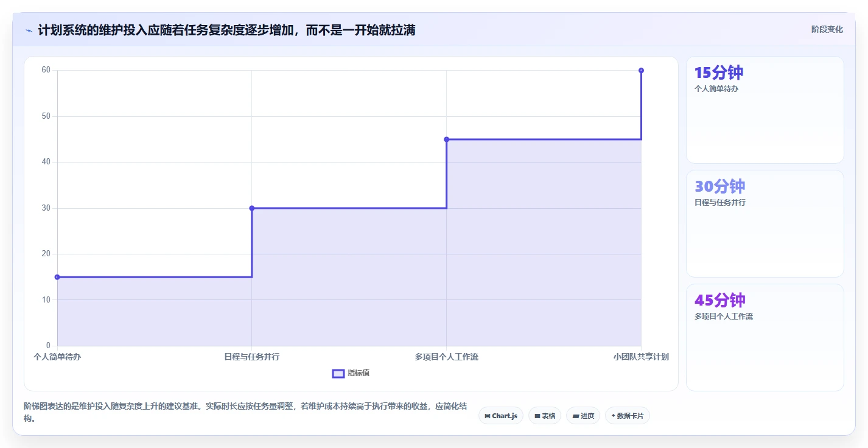This screenshot has height=448, width=868.
Task: Click the 小团队共享计划 x-axis label
Action: point(641,357)
